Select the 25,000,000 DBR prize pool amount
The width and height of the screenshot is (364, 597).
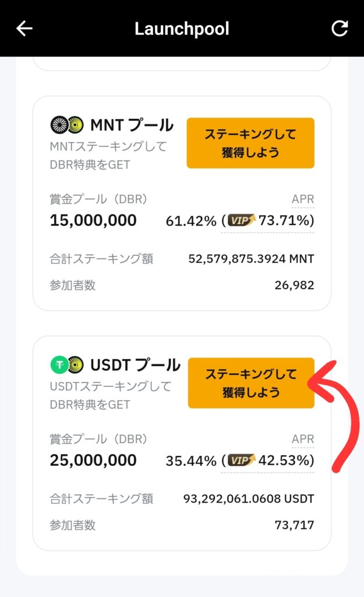[93, 461]
